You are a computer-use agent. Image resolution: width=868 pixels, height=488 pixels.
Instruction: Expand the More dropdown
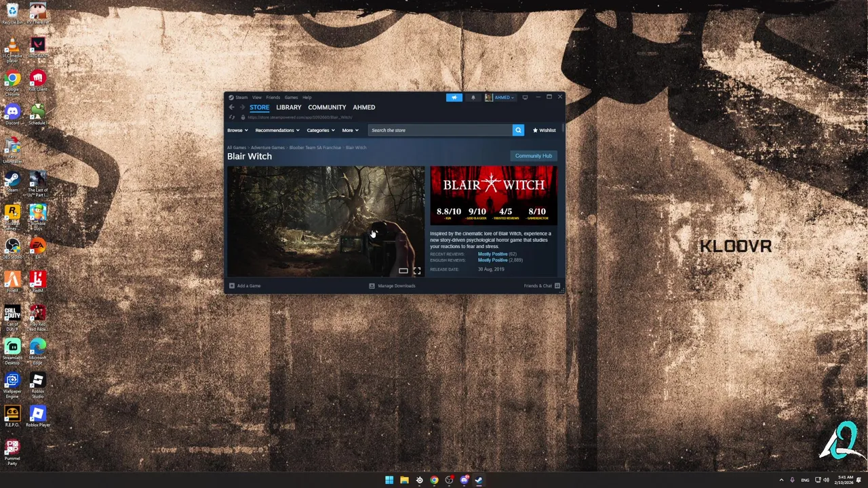(350, 130)
